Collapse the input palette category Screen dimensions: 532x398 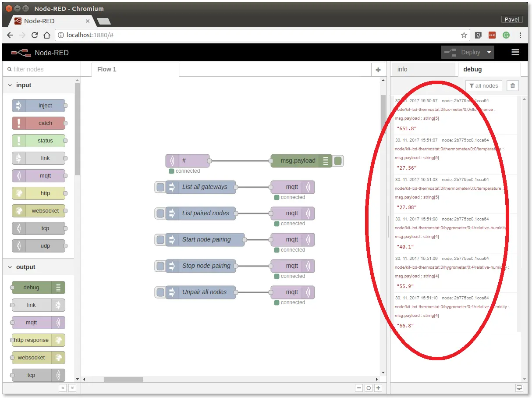[x=39, y=85]
